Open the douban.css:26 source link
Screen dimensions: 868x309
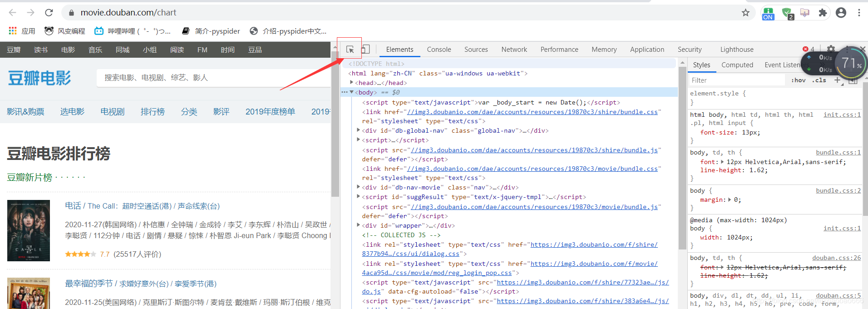click(837, 258)
